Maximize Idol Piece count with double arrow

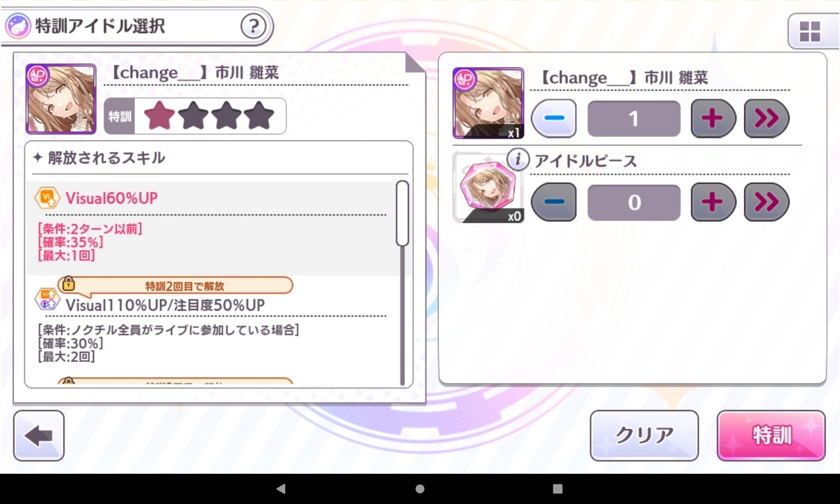(766, 202)
